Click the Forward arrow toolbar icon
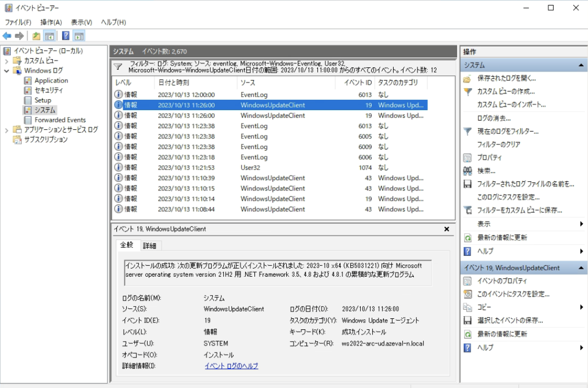The image size is (588, 388). tap(19, 36)
